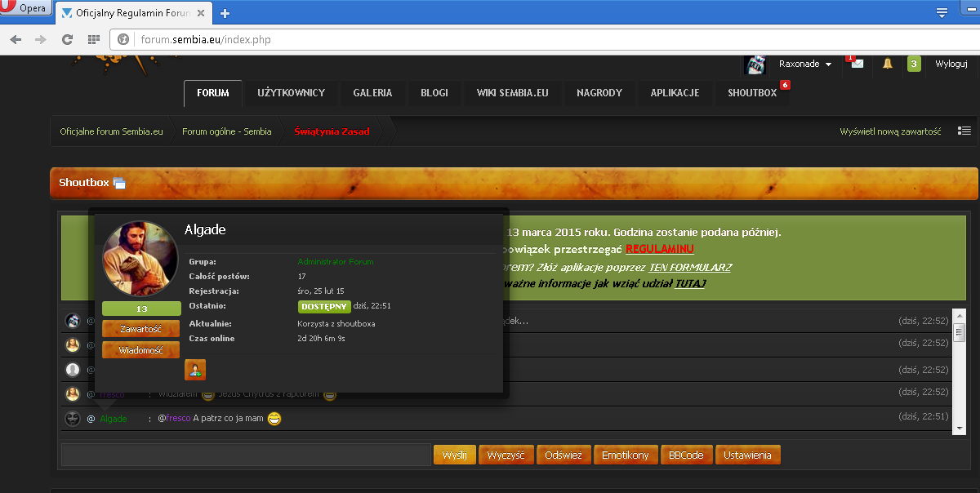The height and width of the screenshot is (493, 980).
Task: Click Algade's avatar in shout list
Action: click(x=73, y=419)
